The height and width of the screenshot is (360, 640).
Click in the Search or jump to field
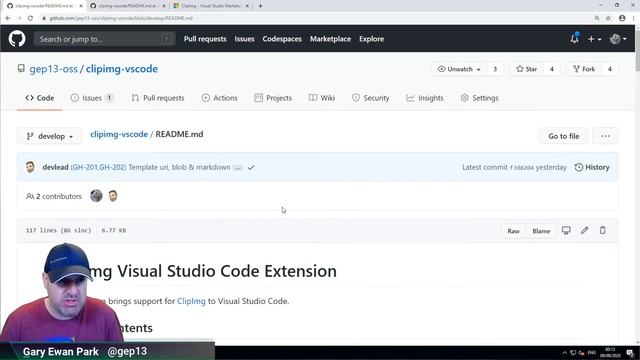pos(104,39)
